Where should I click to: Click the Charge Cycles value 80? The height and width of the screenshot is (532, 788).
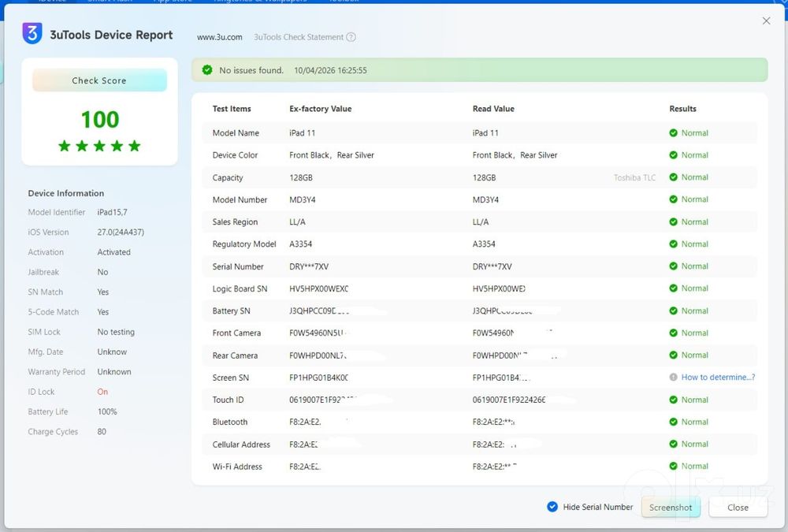coord(102,431)
